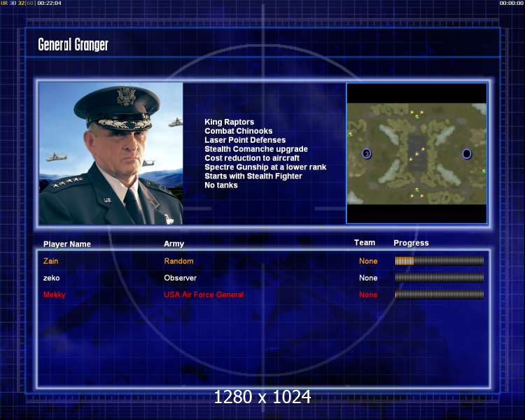This screenshot has height=420, width=525.
Task: Click the map preview thumbnail
Action: 416,153
